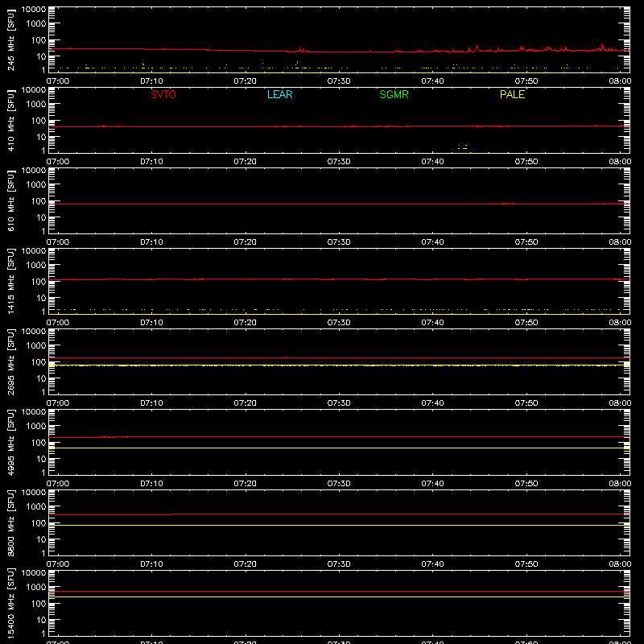Image resolution: width=644 pixels, height=644 pixels.
Task: Click 10000 tick on 2695 MHz axis
Action: 34,332
